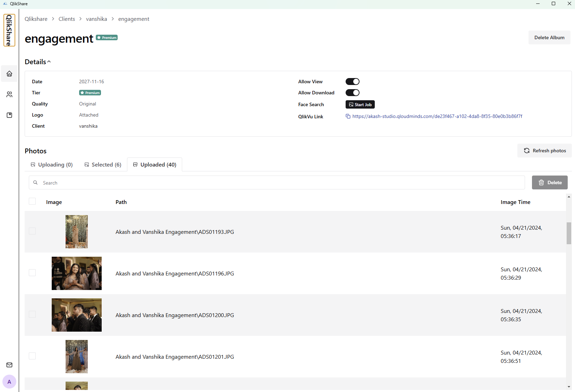This screenshot has width=575, height=392.
Task: Turn off the Allow Download toggle
Action: 352,93
